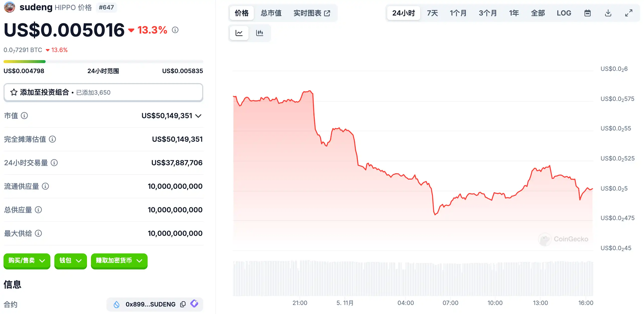The image size is (644, 314).
Task: Open the 实时图表 tab
Action: (312, 13)
